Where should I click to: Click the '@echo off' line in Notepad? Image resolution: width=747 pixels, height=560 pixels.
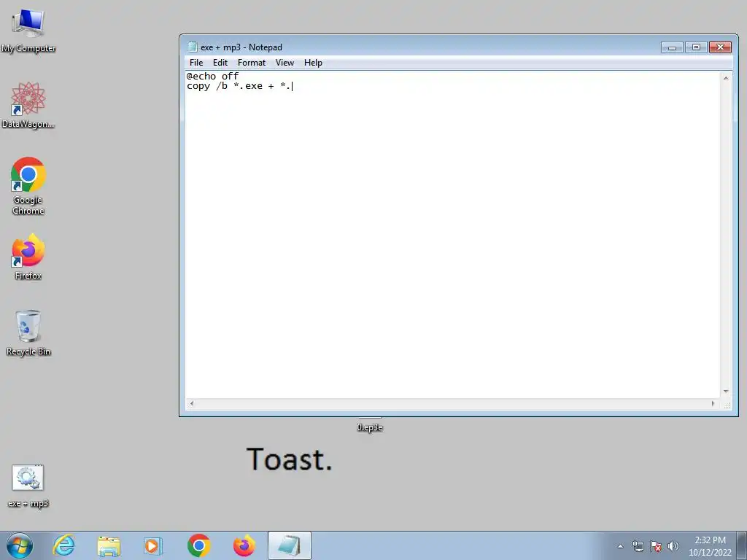[x=212, y=76]
